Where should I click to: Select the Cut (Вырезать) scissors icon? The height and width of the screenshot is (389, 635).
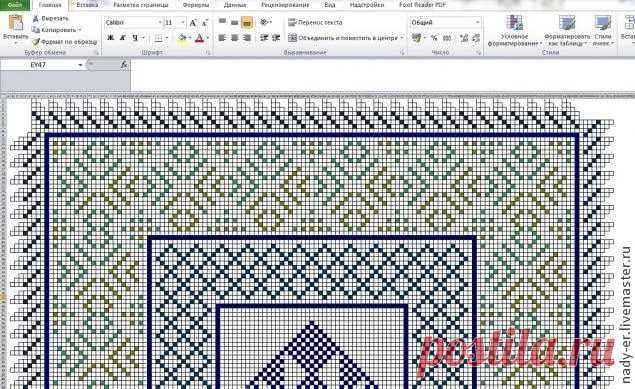[36, 18]
